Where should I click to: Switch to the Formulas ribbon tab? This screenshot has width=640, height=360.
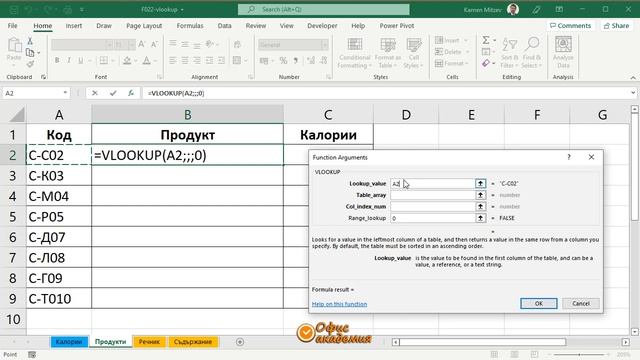pyautogui.click(x=190, y=26)
